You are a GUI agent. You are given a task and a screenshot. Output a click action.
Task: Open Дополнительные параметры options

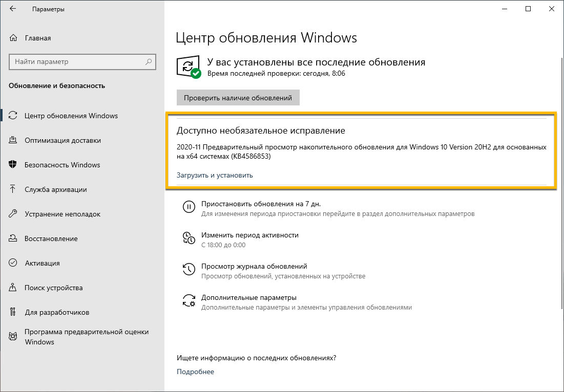pyautogui.click(x=248, y=297)
